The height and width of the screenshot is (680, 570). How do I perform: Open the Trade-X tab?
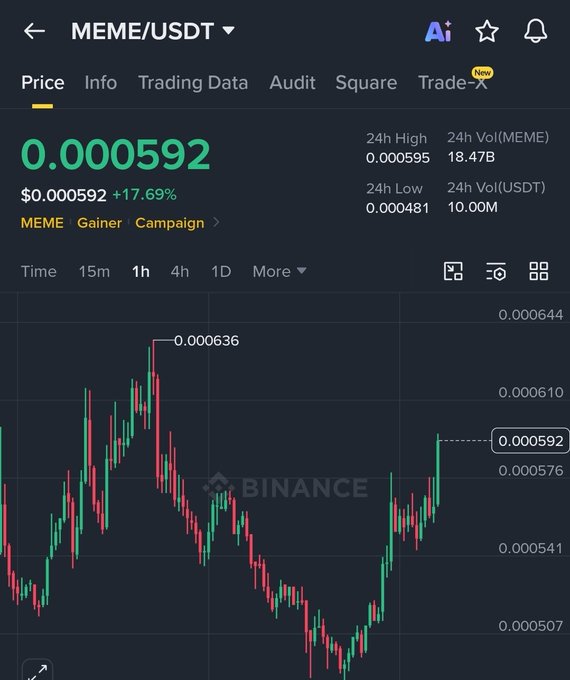pos(453,82)
